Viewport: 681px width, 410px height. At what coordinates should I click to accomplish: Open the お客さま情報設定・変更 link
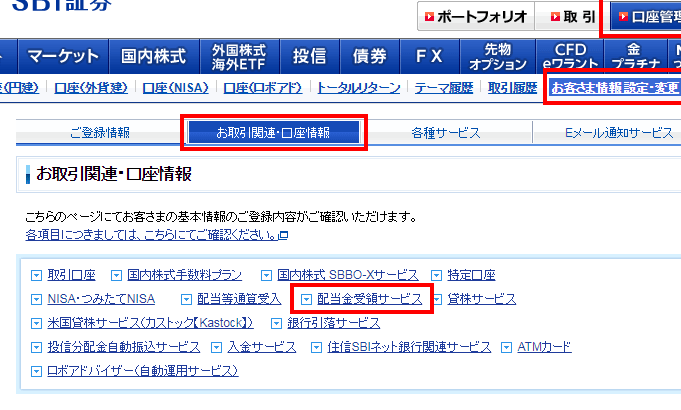coord(614,88)
